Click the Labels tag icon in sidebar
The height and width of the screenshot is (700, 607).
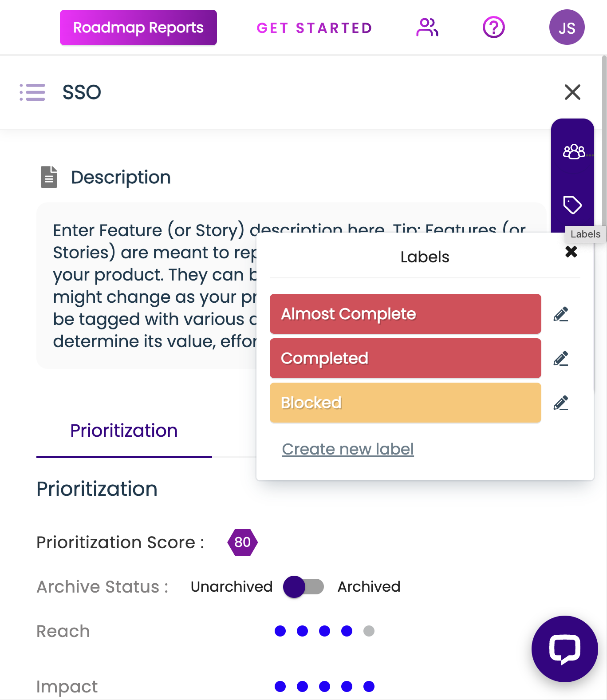pos(572,205)
